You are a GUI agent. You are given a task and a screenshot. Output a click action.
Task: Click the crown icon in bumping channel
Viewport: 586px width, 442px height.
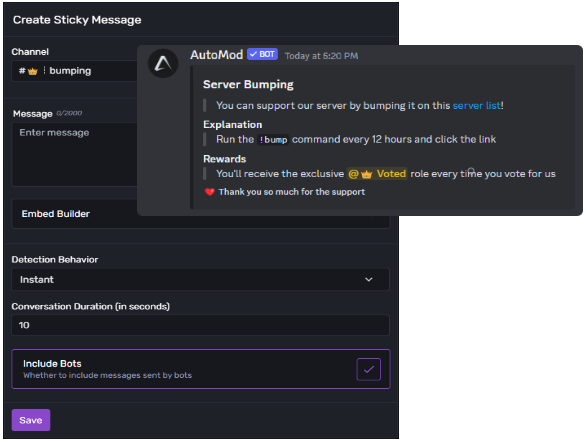[33, 71]
